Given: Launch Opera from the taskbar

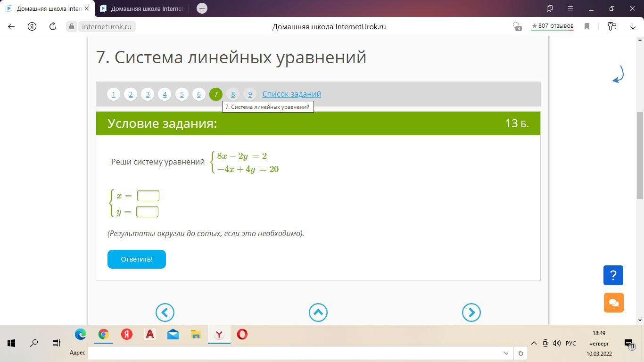Looking at the screenshot, I should 242,334.
